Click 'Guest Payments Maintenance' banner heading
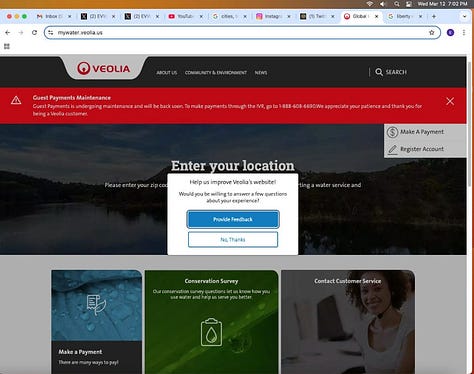 click(x=72, y=98)
